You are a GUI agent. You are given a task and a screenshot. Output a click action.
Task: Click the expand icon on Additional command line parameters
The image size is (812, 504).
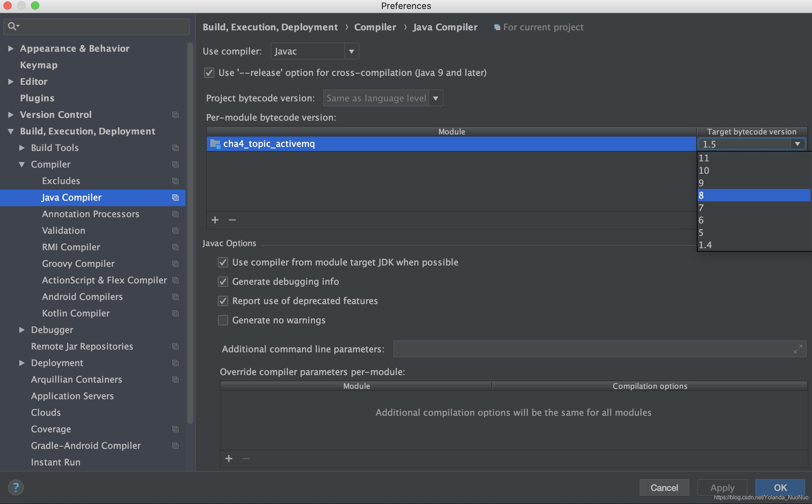(x=798, y=349)
